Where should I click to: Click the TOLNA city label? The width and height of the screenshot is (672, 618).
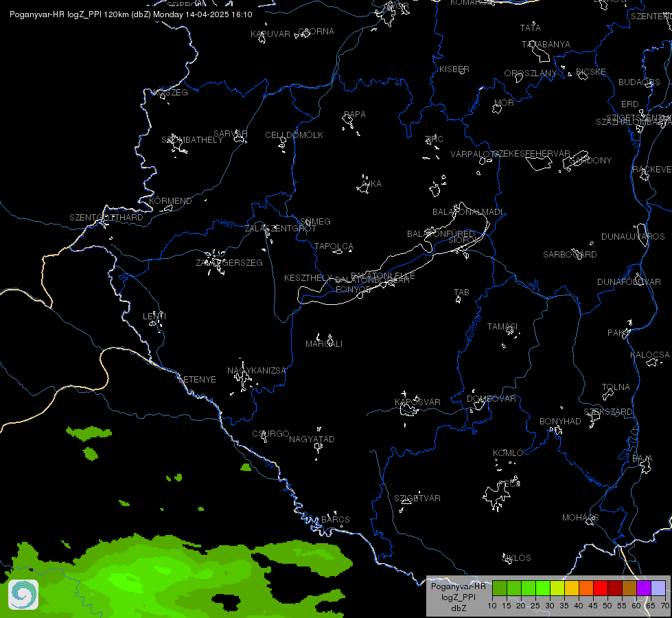pyautogui.click(x=616, y=387)
